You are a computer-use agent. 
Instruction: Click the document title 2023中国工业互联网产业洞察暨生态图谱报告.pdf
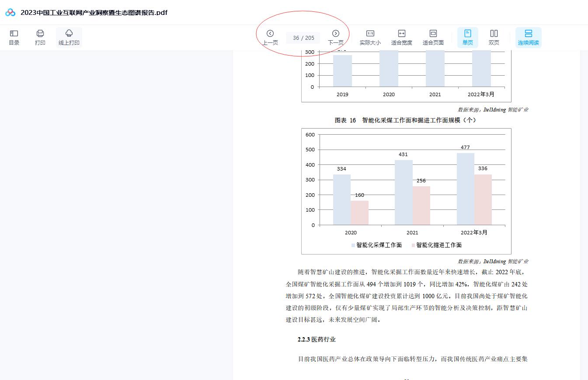pyautogui.click(x=94, y=13)
